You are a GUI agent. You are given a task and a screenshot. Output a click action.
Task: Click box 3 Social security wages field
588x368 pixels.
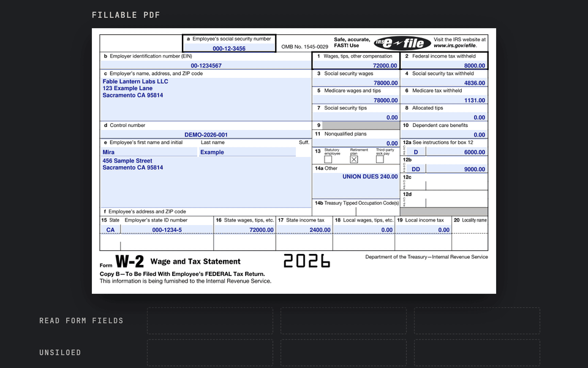tap(355, 83)
